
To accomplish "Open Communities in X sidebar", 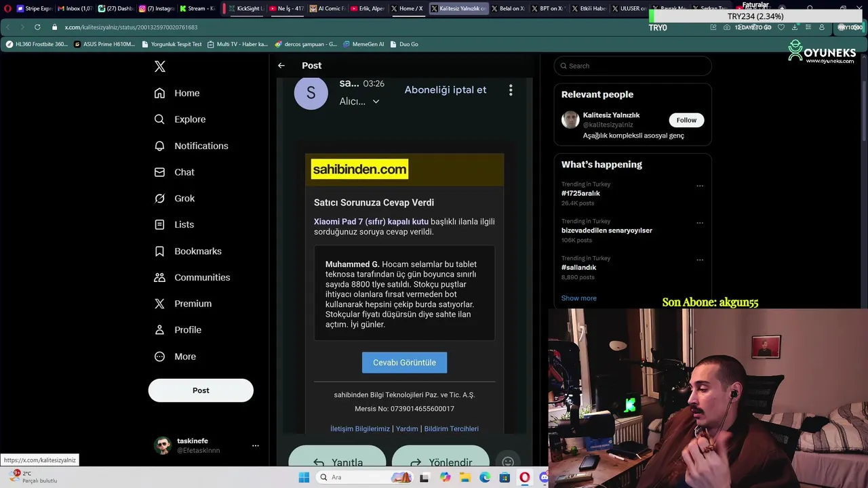I will (192, 277).
